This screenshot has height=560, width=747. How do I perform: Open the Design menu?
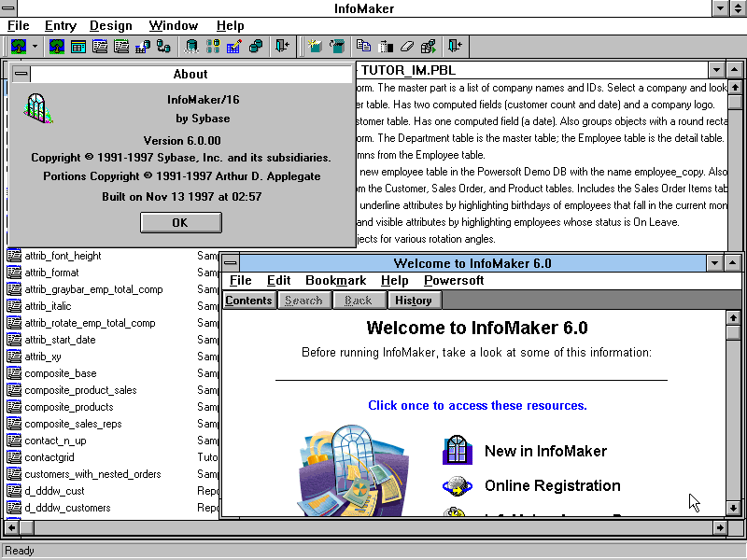(x=111, y=26)
